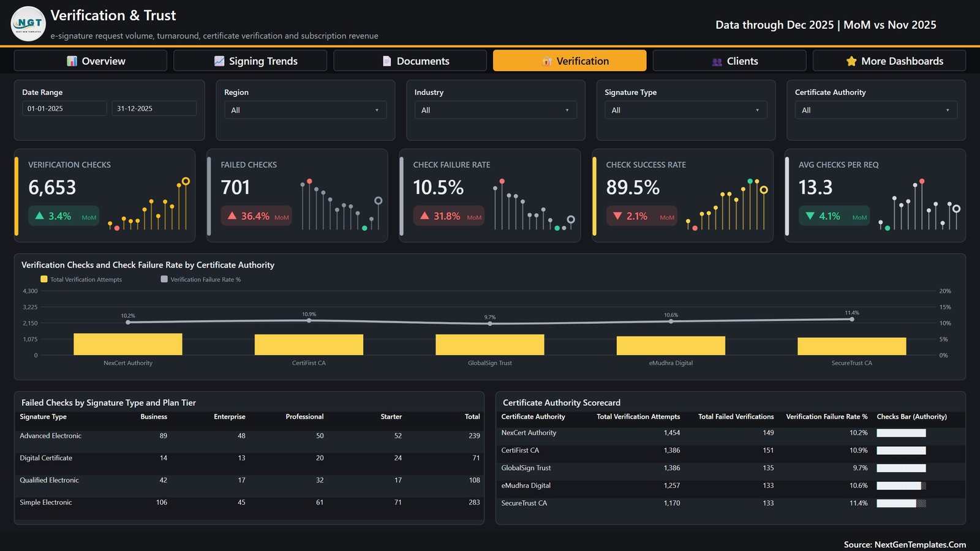Screen dimensions: 980x551
Task: Click the NGT logo icon
Action: tap(28, 24)
